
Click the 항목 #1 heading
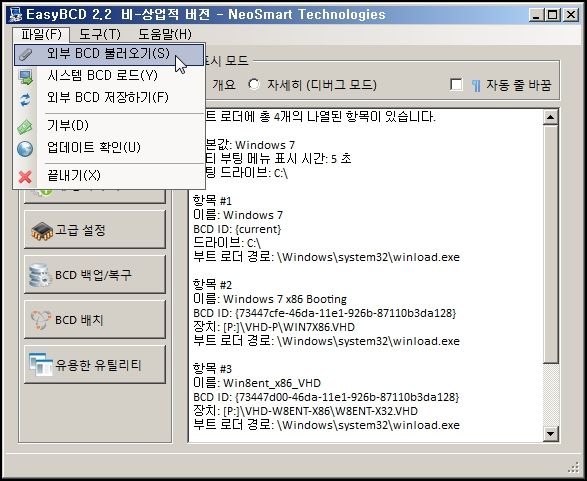coord(212,201)
